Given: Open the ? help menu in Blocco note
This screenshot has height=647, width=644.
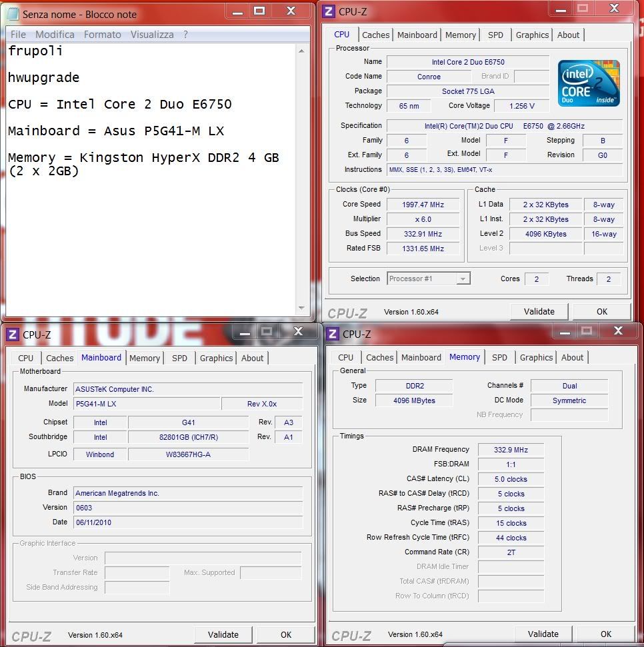Looking at the screenshot, I should 186,35.
